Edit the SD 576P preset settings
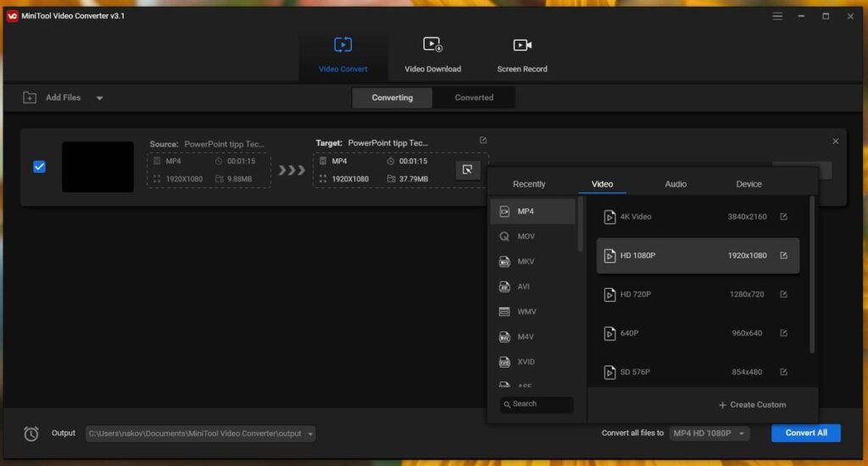Screen dimensions: 868x466 [x=783, y=372]
